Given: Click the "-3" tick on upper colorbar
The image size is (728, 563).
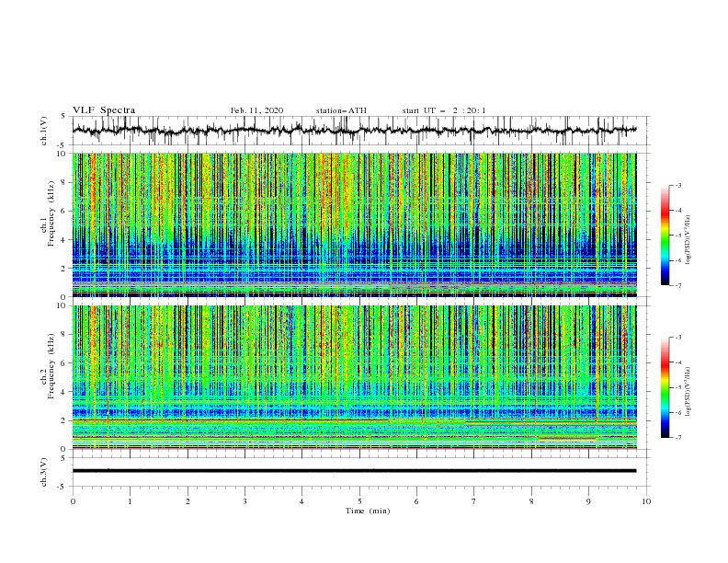Looking at the screenshot, I should tap(678, 185).
